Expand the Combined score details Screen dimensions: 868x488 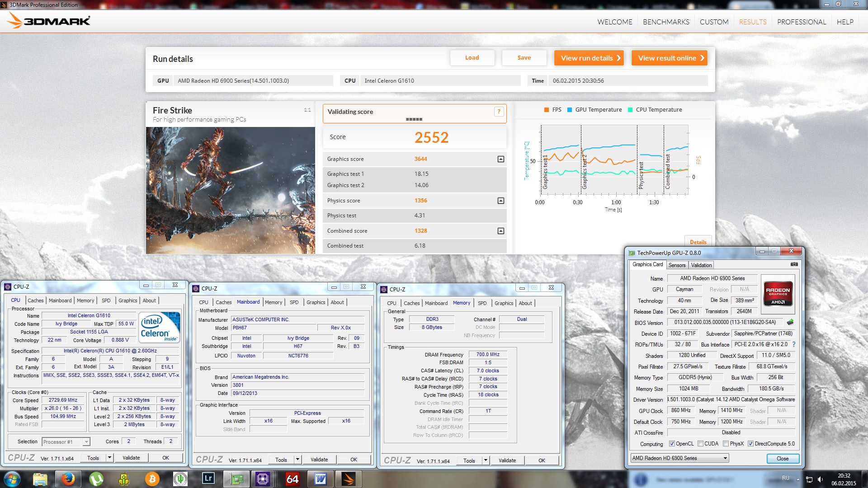click(500, 231)
